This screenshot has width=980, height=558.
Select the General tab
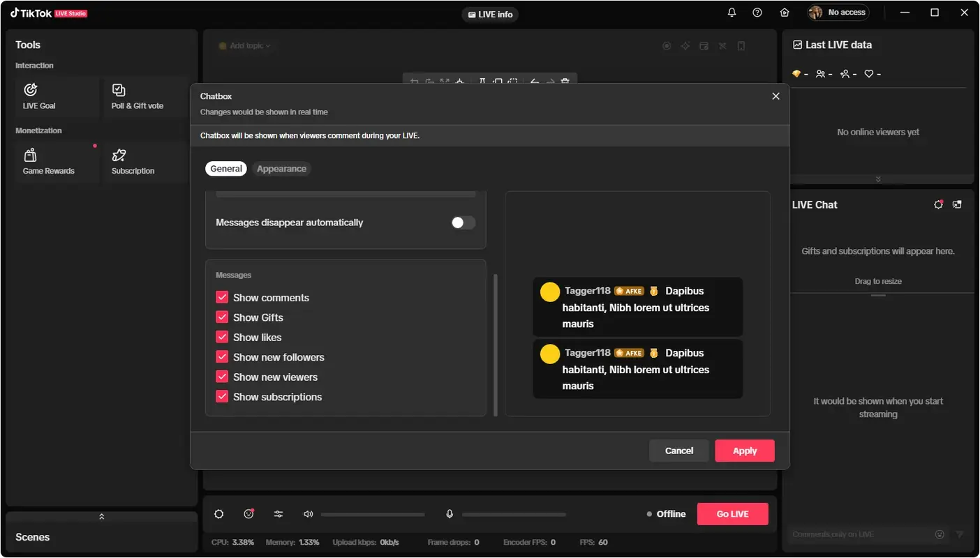pyautogui.click(x=225, y=168)
